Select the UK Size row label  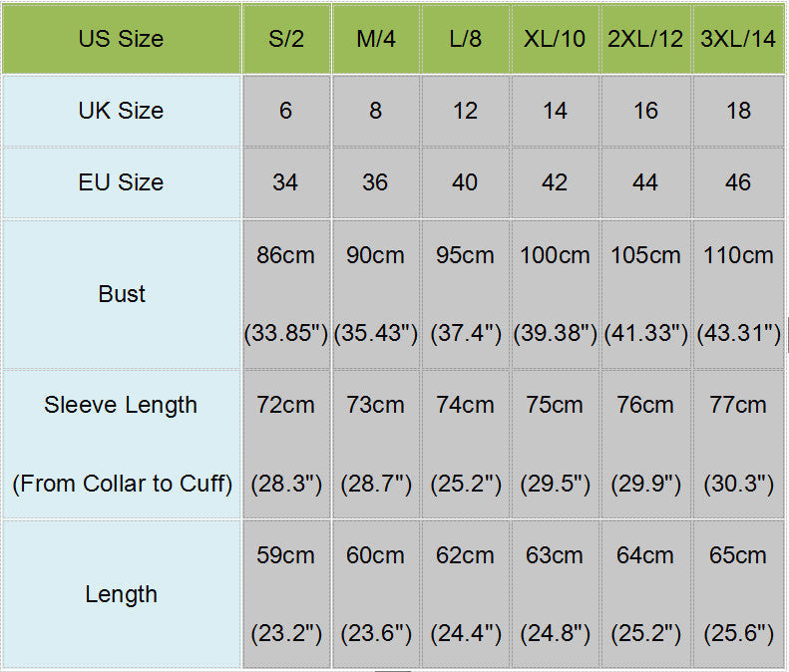[x=121, y=111]
